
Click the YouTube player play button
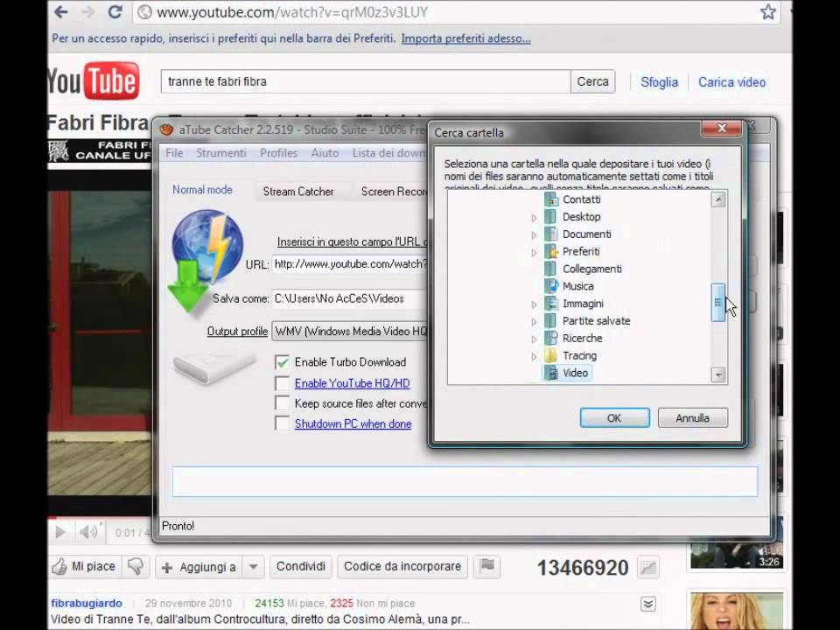coord(60,532)
